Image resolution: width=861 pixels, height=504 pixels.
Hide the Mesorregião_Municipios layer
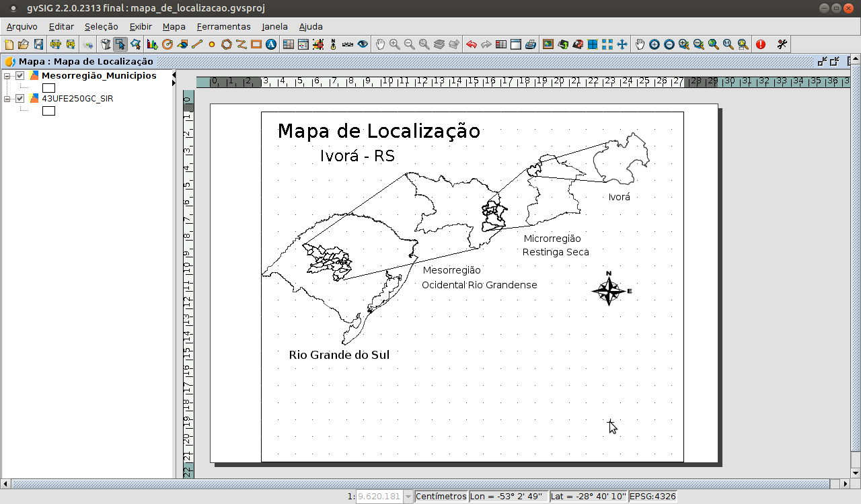coord(18,75)
